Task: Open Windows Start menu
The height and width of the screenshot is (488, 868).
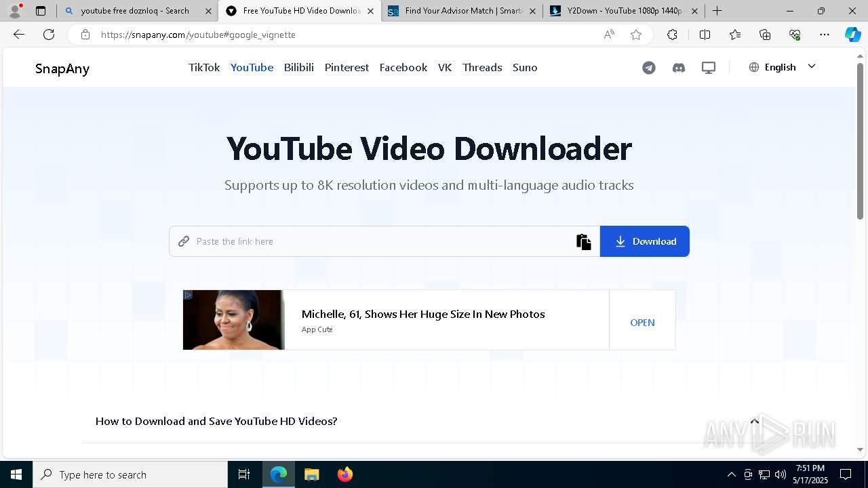Action: pyautogui.click(x=16, y=474)
